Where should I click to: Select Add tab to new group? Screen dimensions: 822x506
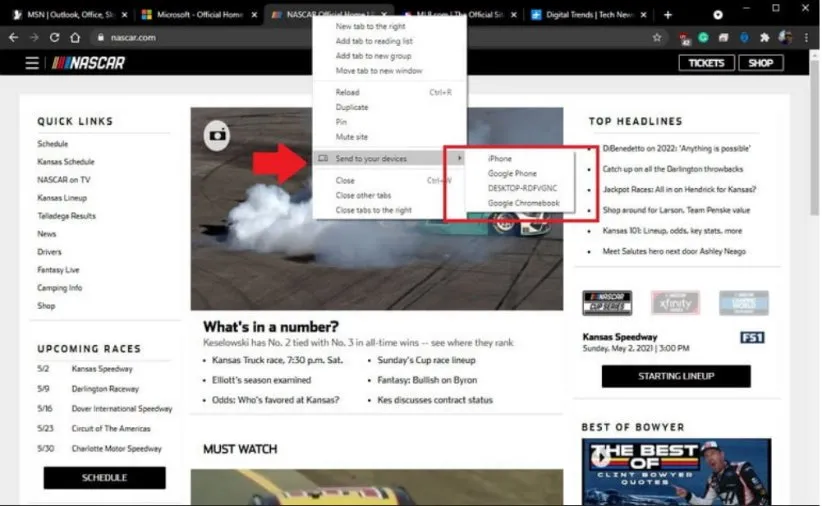pyautogui.click(x=373, y=56)
